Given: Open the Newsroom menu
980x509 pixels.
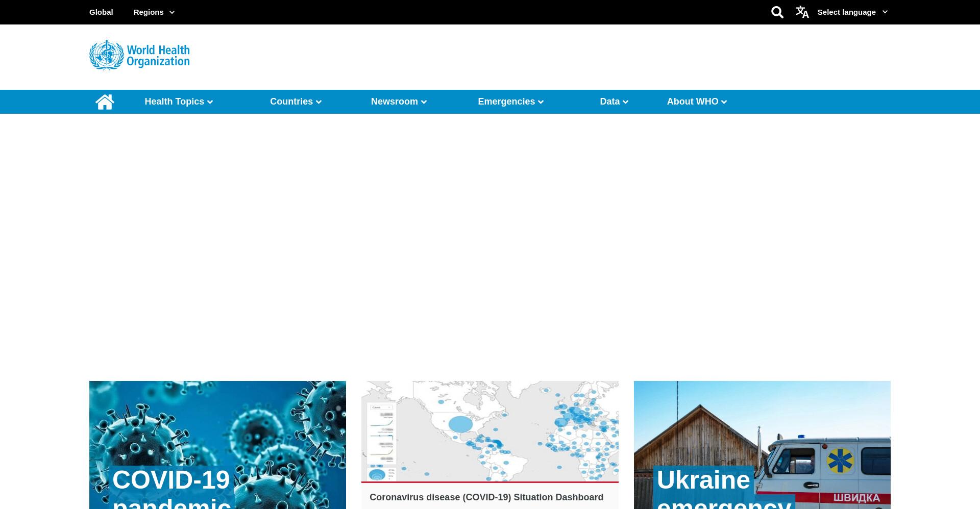Looking at the screenshot, I should (399, 101).
